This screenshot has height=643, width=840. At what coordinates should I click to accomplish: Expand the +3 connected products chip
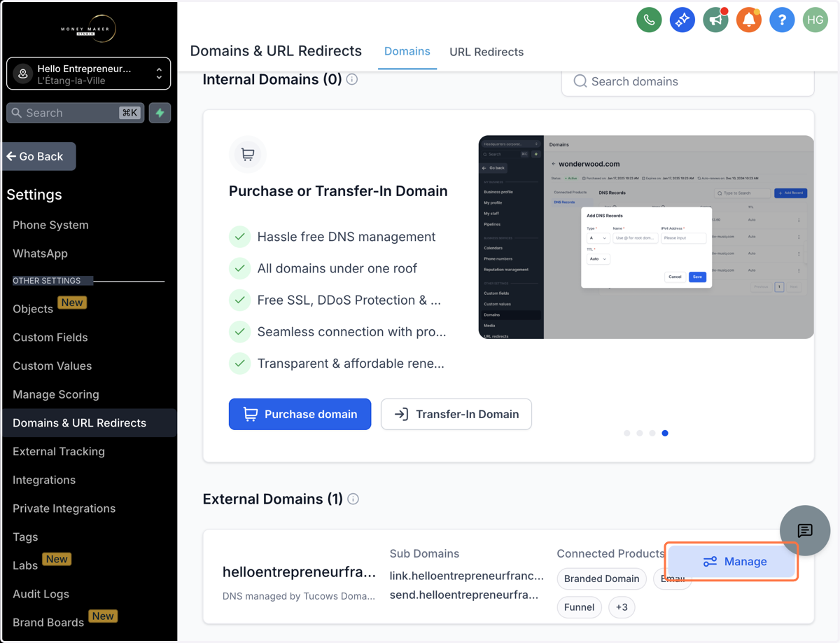[622, 607]
